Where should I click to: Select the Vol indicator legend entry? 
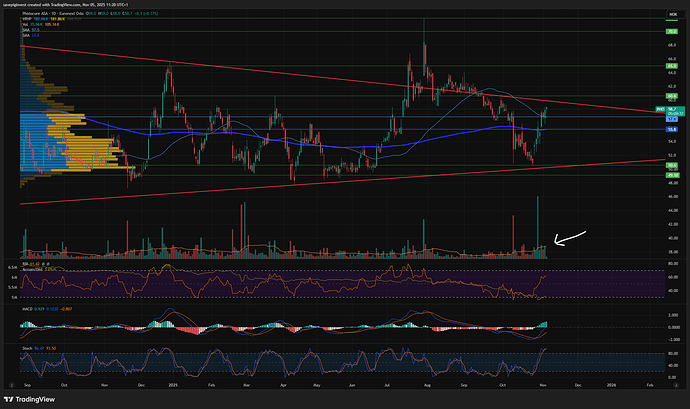click(25, 26)
